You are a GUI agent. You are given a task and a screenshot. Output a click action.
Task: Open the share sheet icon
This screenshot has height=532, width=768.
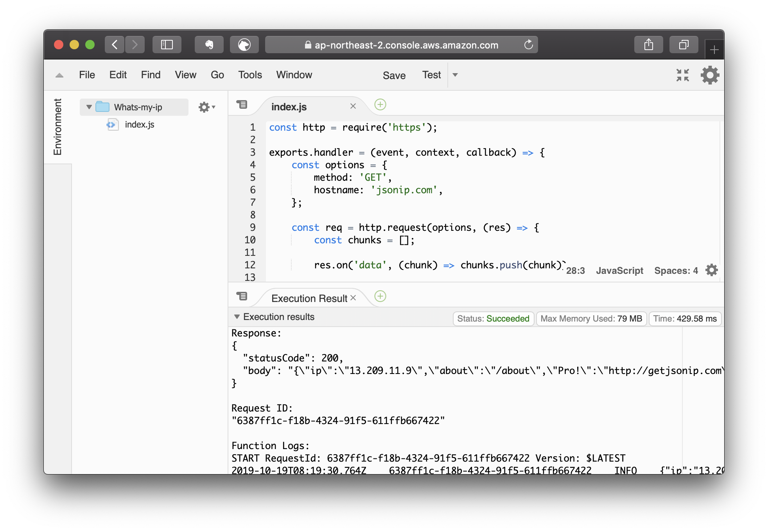click(x=648, y=45)
